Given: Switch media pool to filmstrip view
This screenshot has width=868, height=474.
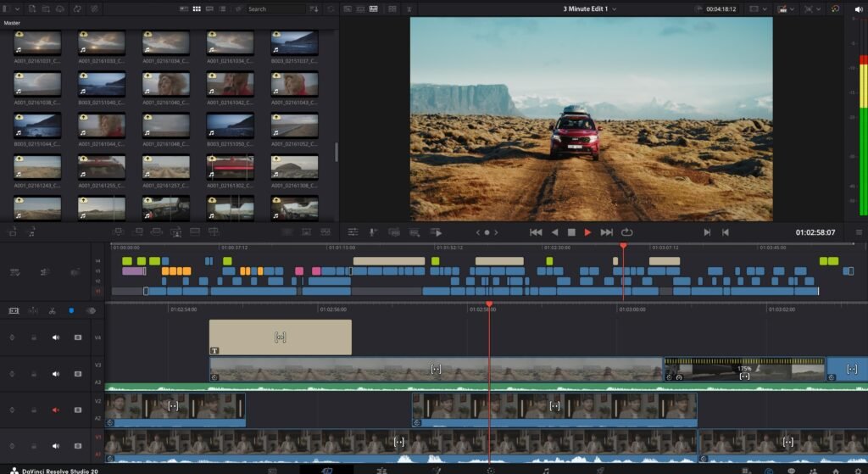Looking at the screenshot, I should (210, 8).
